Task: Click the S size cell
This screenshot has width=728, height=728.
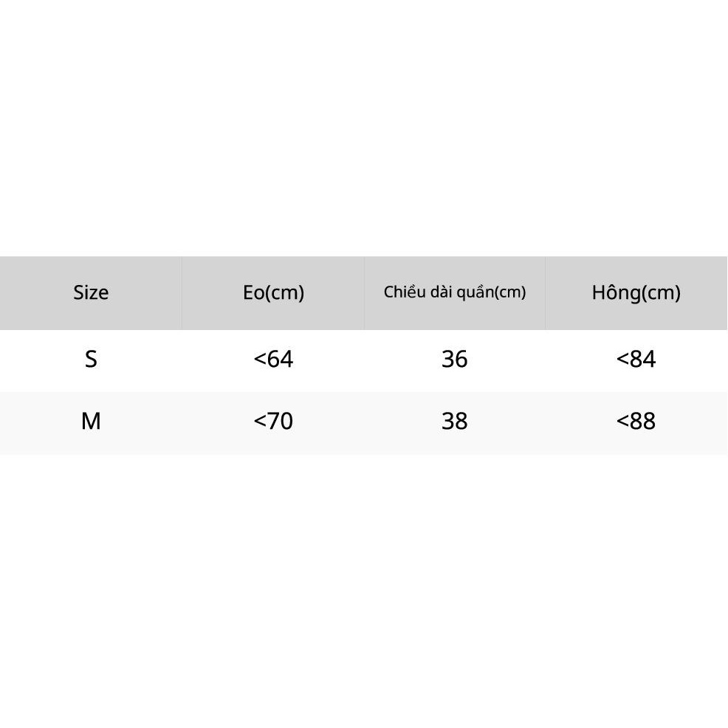Action: point(91,360)
